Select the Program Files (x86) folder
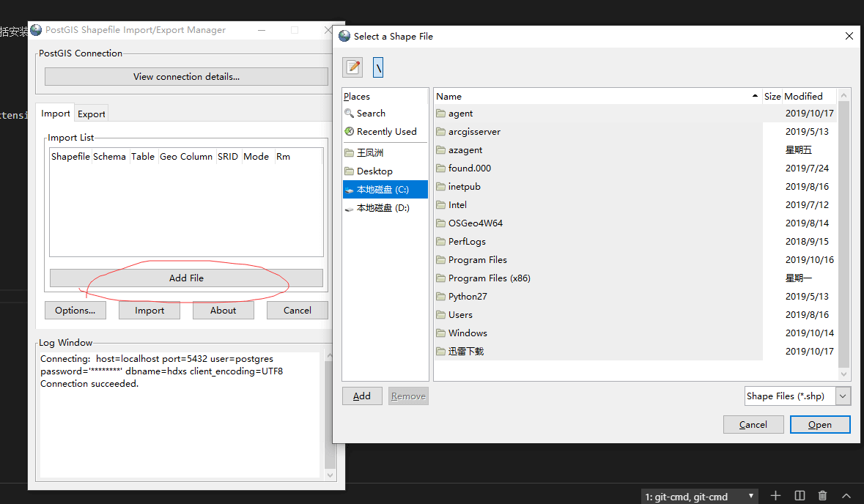864x504 pixels. tap(489, 278)
